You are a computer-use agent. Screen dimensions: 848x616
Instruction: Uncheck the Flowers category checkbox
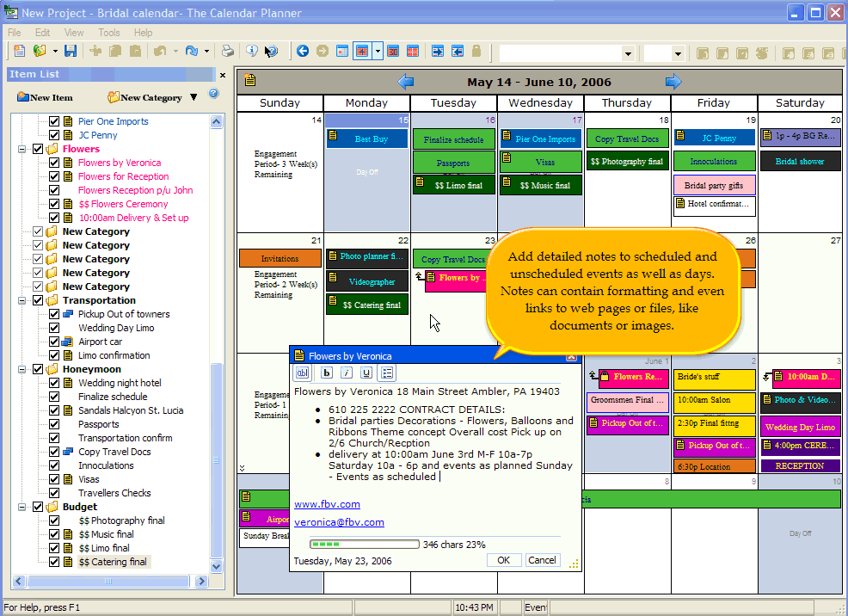[38, 149]
